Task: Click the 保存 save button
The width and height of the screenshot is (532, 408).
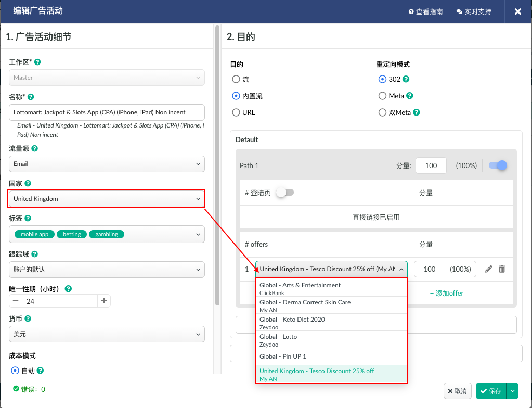Action: (x=491, y=391)
